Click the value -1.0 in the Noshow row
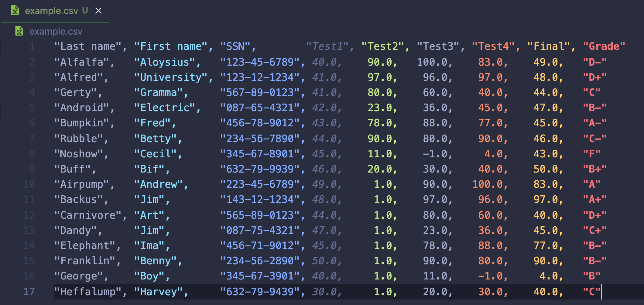Image resolution: width=644 pixels, height=305 pixels. tap(437, 154)
